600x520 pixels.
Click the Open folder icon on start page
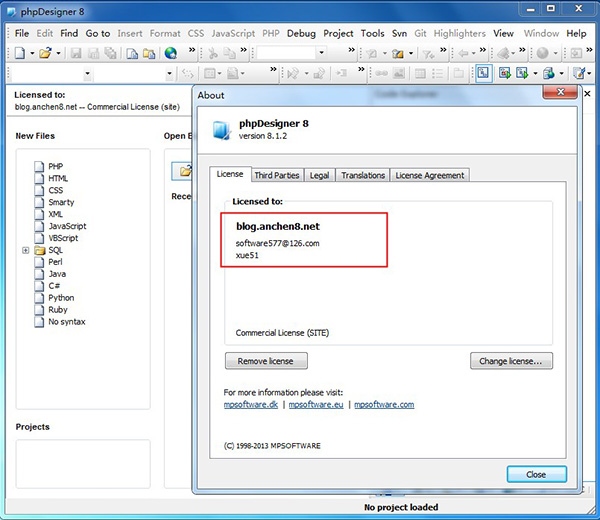pyautogui.click(x=184, y=171)
